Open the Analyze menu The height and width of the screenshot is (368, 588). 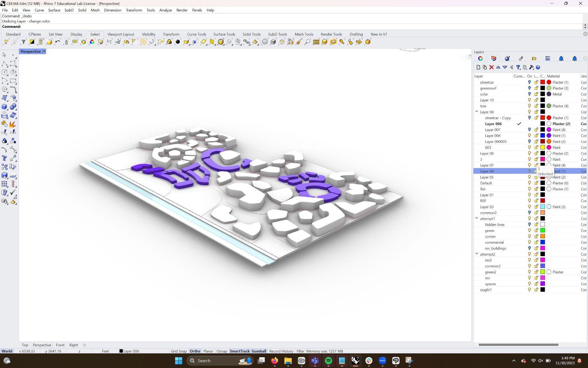[165, 10]
